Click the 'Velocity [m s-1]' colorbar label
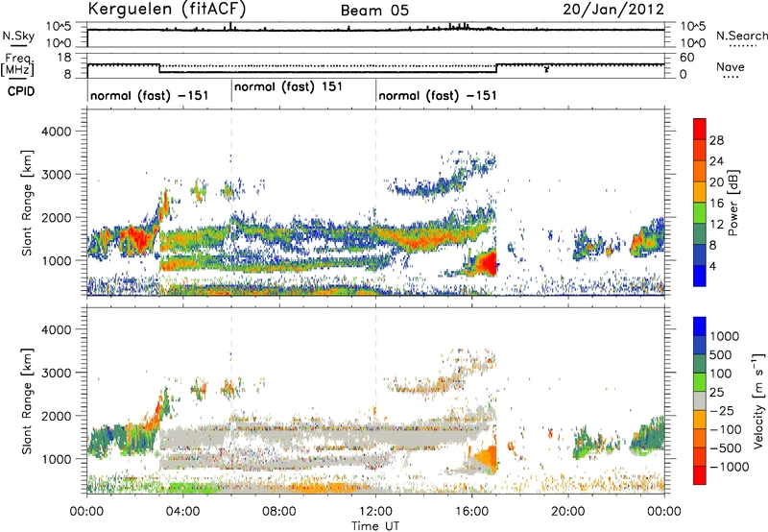Screen dimensions: 768x532 click(x=758, y=400)
